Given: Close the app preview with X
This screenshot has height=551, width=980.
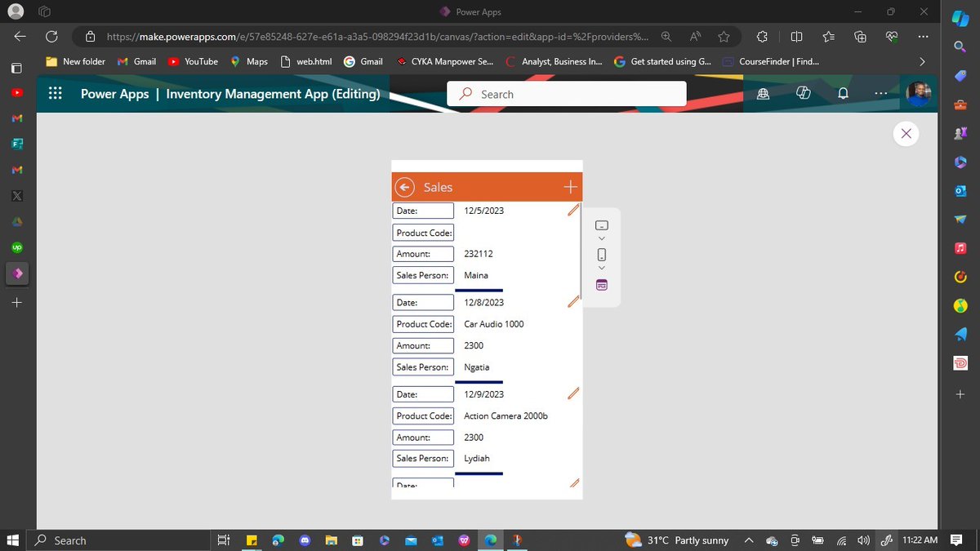Looking at the screenshot, I should (905, 134).
